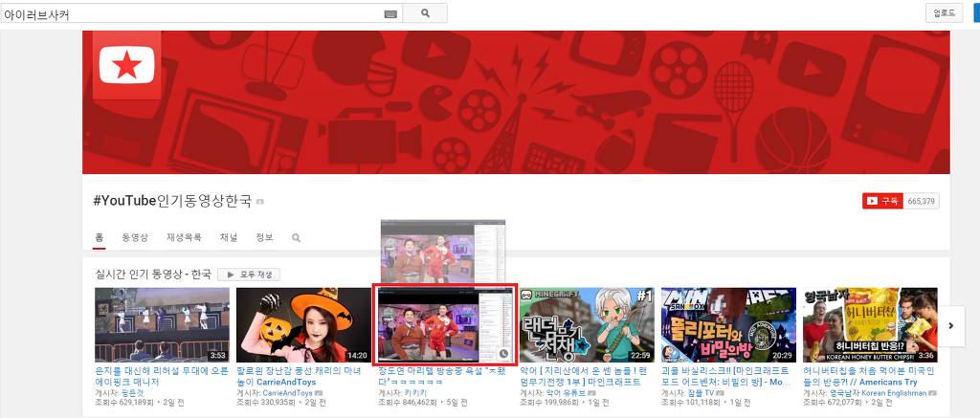Open video title 은지를 대신해 리허설 무대에 오른

pos(161,376)
